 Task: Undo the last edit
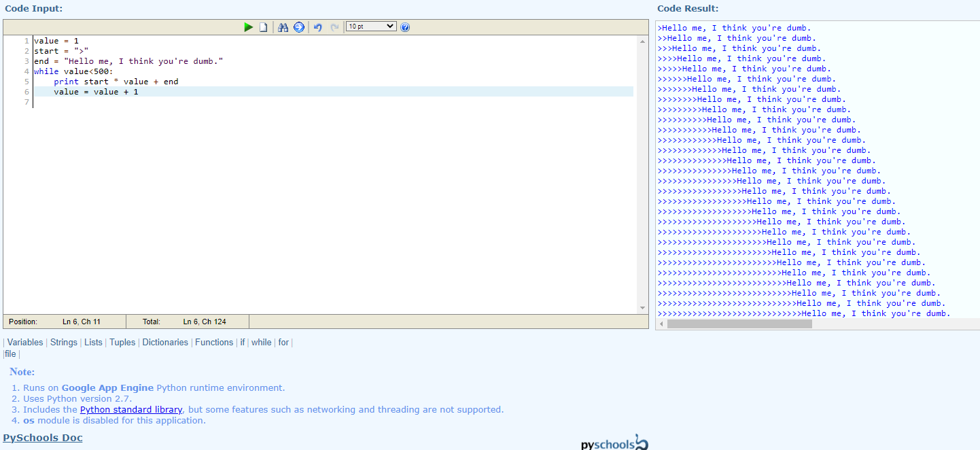317,27
